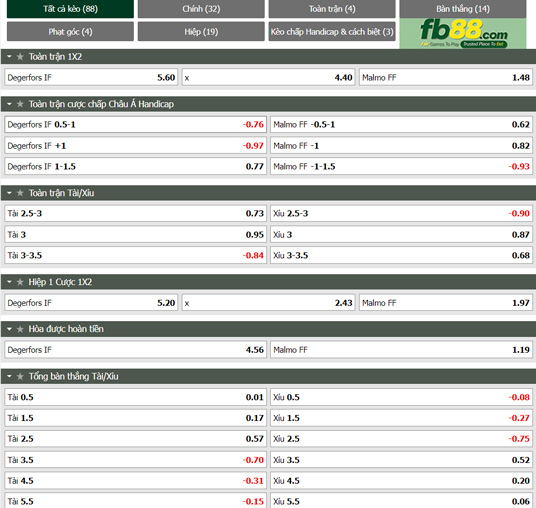Open the Hiệp (19) tab
Viewport: 536px width, 508px height.
coord(201,31)
